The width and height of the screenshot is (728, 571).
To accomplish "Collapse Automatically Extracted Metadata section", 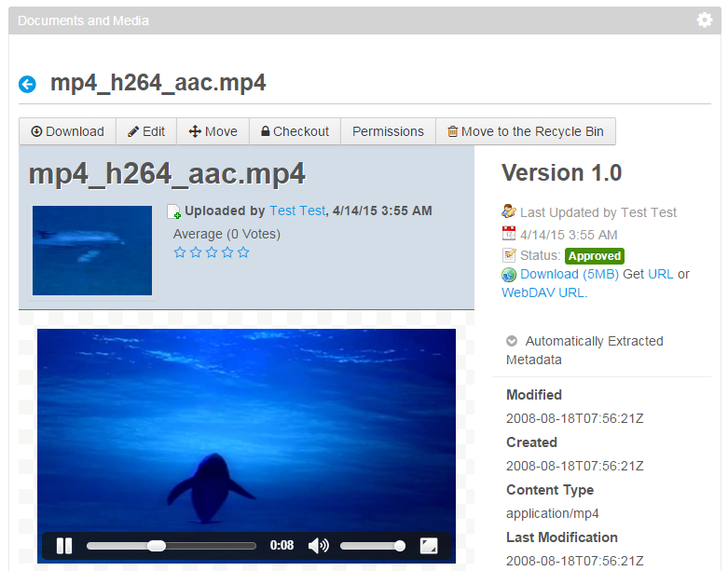I will 512,341.
